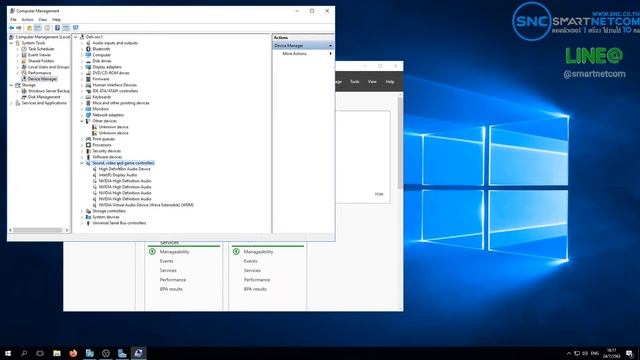This screenshot has height=360, width=640.
Task: Open the Action menu
Action: coord(27,20)
